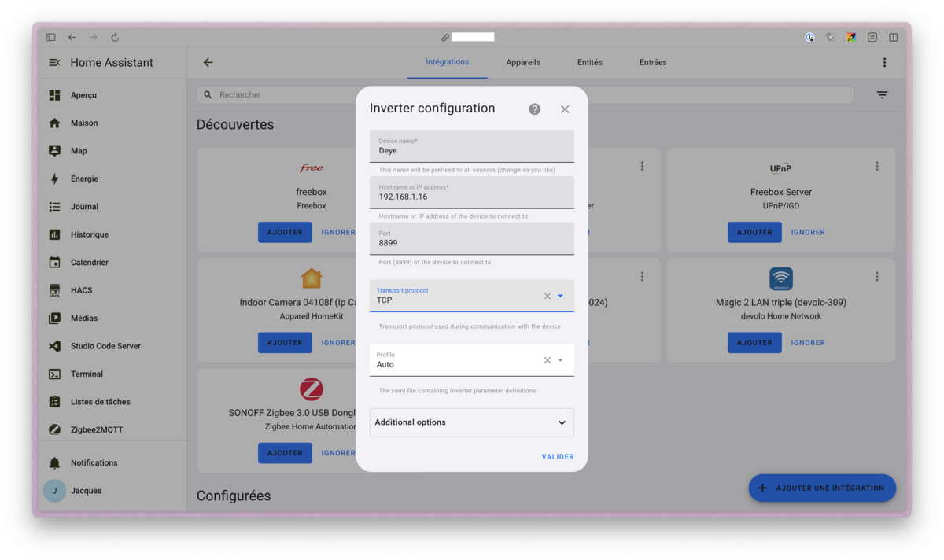Clear the Transport protocol value
Image resolution: width=944 pixels, height=560 pixels.
click(x=548, y=297)
